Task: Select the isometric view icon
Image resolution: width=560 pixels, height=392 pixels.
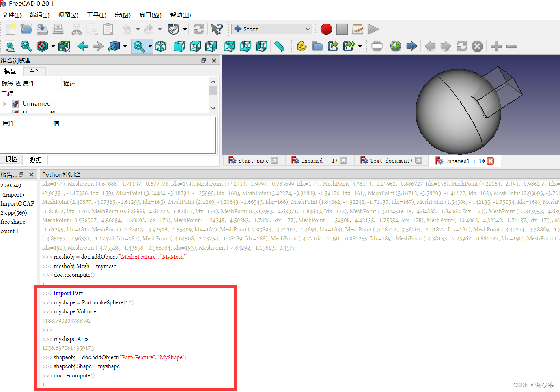Action: tap(161, 46)
